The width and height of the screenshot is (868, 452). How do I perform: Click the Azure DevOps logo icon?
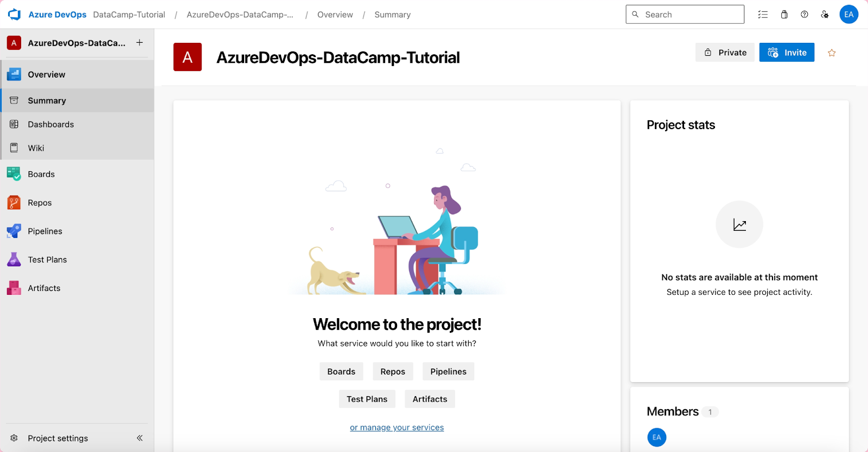[x=14, y=15]
